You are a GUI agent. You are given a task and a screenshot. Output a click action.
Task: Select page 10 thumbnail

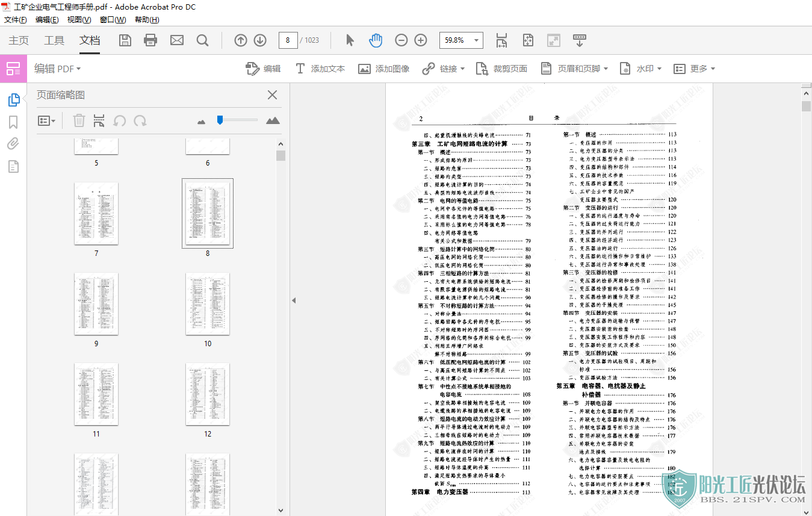(x=208, y=304)
